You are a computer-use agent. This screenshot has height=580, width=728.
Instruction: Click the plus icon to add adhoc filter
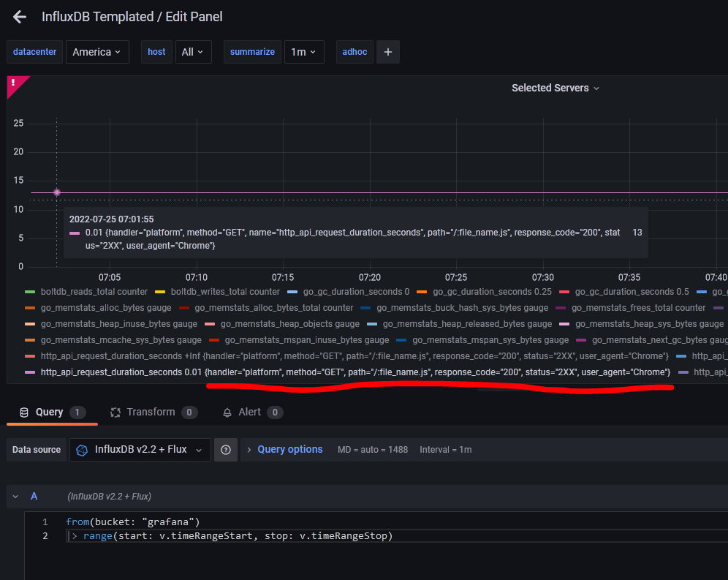coord(388,51)
